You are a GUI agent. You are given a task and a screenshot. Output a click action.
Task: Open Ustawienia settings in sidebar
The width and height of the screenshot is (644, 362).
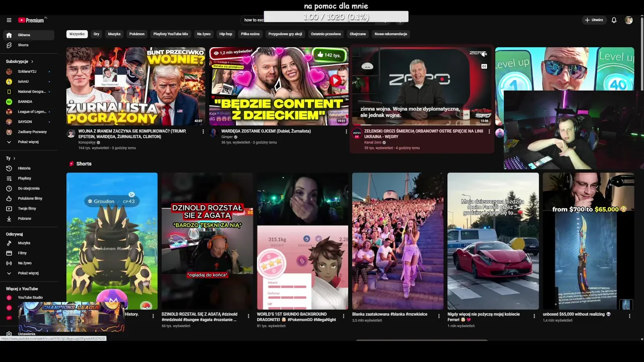point(29,334)
